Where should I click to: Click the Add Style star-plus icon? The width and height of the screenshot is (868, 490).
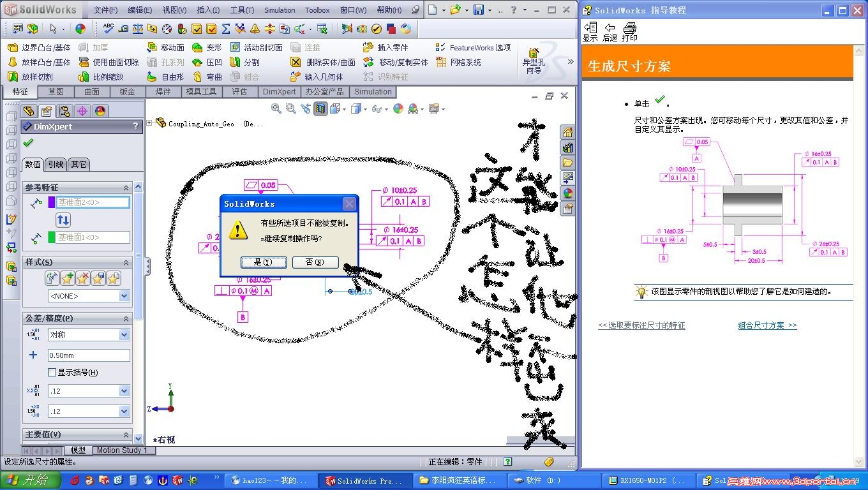point(68,278)
